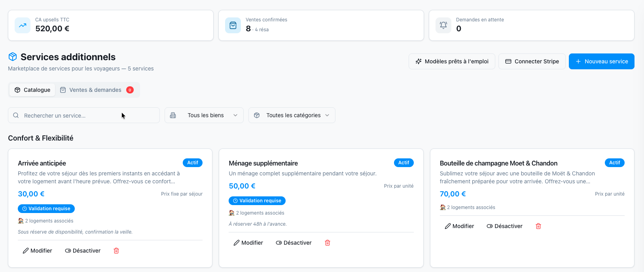Deactivate the Ménage supplémentaire service
This screenshot has width=644, height=272.
pos(294,243)
